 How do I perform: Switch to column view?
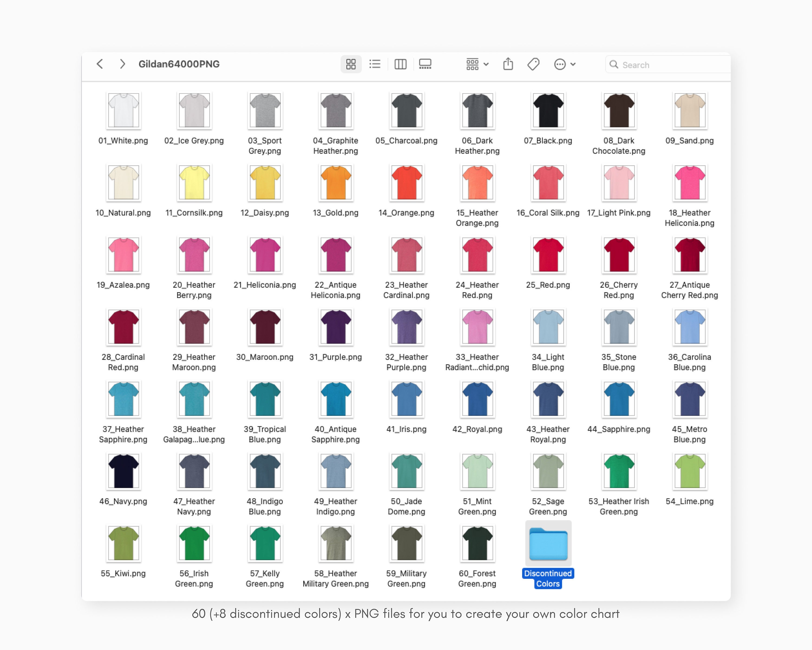pyautogui.click(x=400, y=64)
